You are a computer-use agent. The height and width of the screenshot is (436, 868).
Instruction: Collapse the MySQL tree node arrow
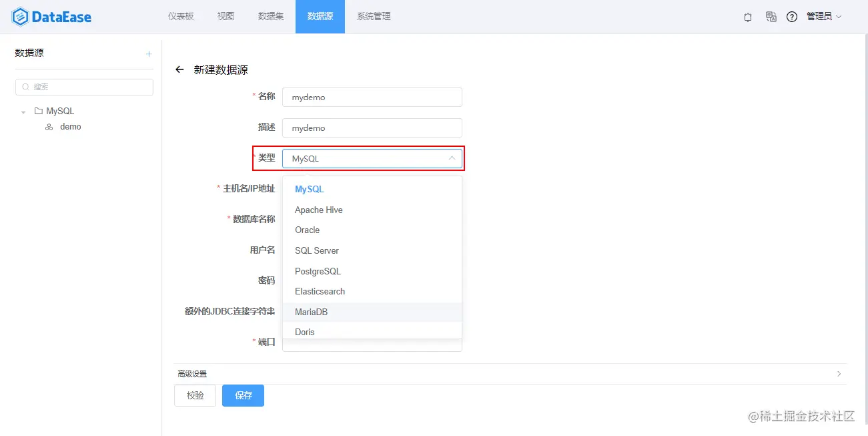(23, 112)
